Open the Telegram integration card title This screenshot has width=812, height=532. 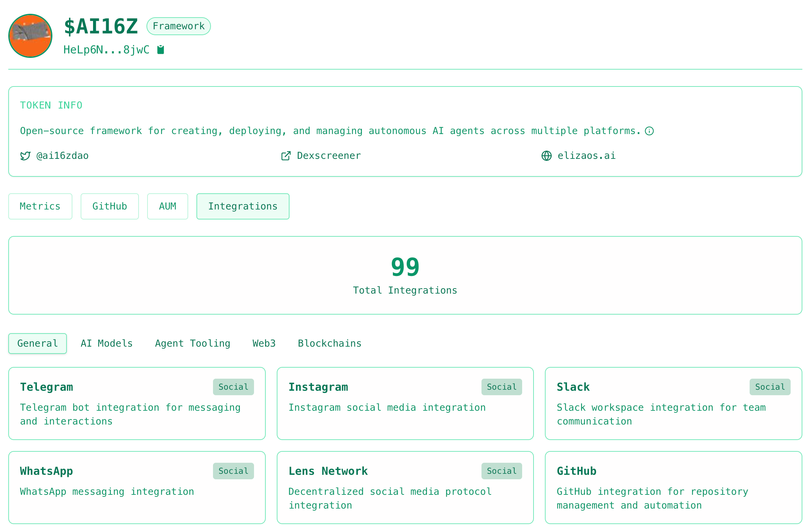[x=47, y=387]
